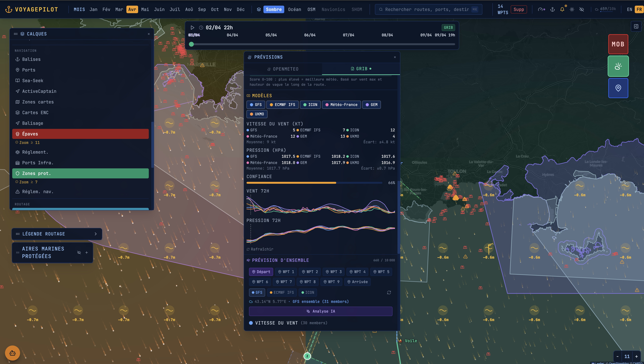Select the Océan map style
The height and width of the screenshot is (364, 644).
click(294, 10)
